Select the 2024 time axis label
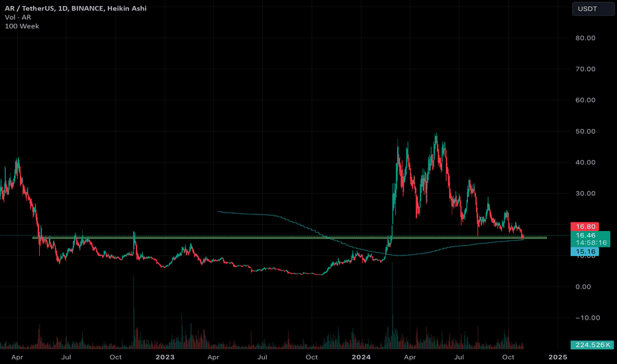The height and width of the screenshot is (364, 617). [x=361, y=357]
